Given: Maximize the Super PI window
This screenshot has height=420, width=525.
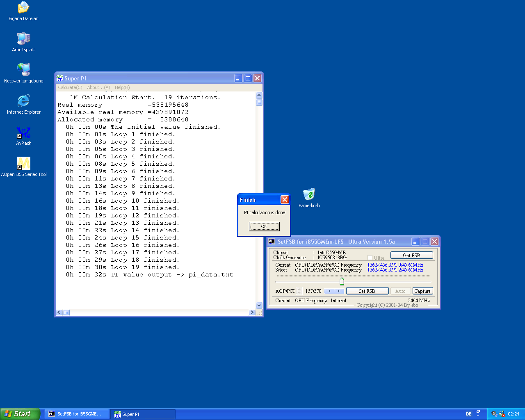Looking at the screenshot, I should [x=248, y=78].
